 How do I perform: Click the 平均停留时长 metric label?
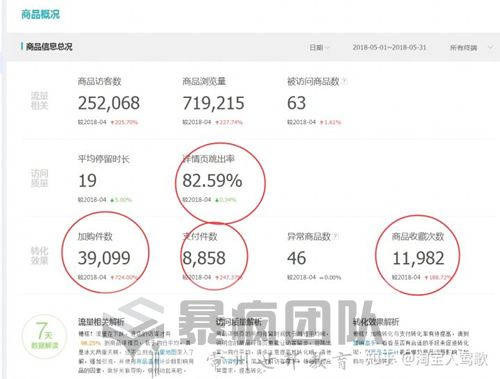pos(104,159)
